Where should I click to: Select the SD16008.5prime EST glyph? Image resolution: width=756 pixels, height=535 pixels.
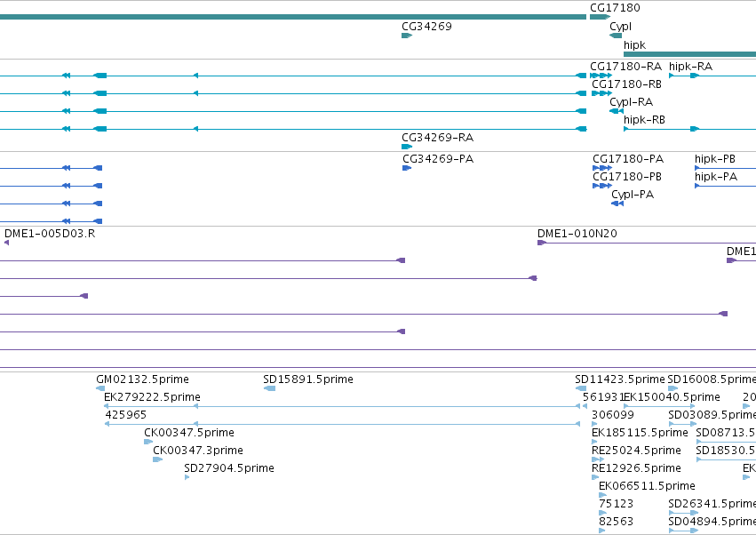click(673, 388)
